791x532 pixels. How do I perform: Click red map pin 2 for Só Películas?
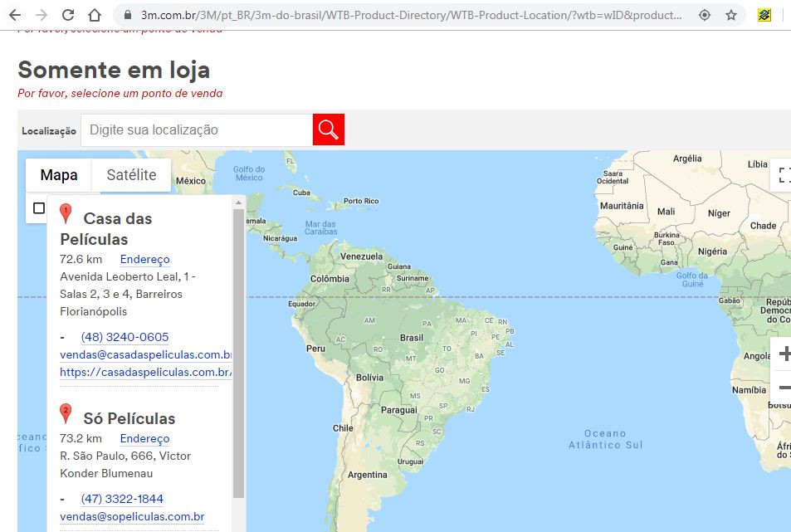tap(66, 413)
